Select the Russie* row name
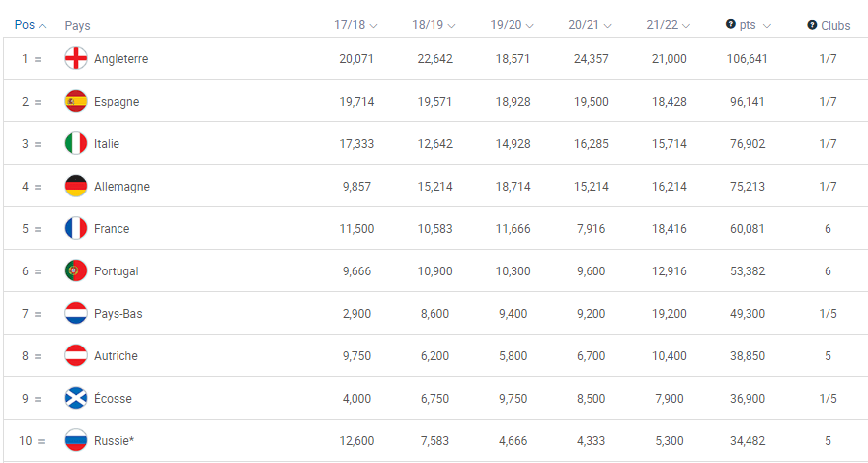 [114, 441]
